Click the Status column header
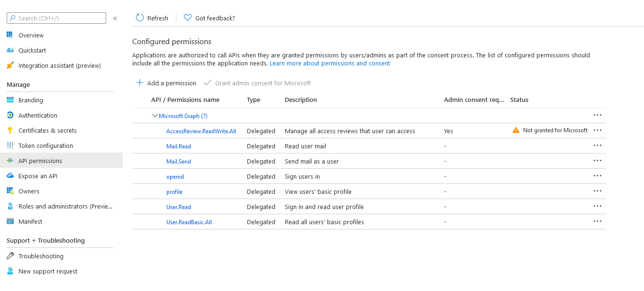The width and height of the screenshot is (644, 291). (519, 100)
